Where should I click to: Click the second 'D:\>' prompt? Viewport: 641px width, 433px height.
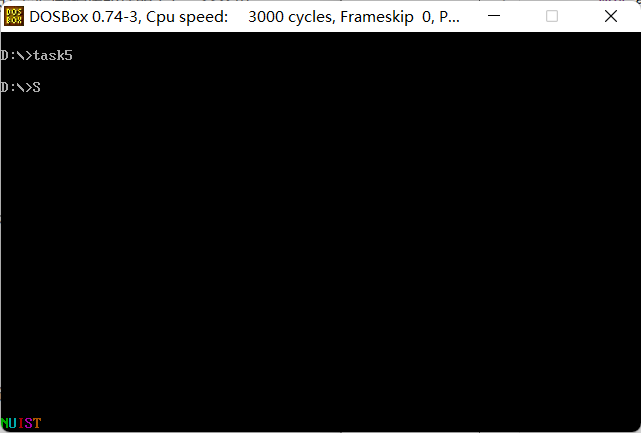[x=16, y=87]
